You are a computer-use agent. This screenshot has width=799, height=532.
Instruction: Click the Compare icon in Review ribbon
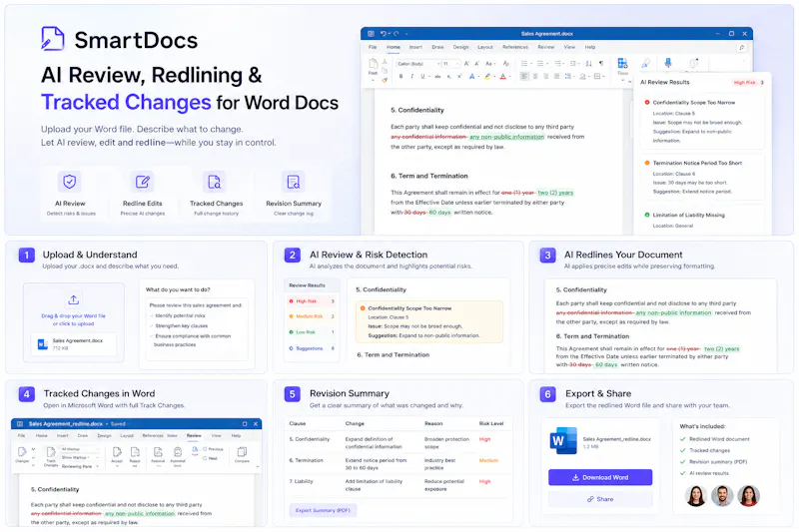pos(242,452)
